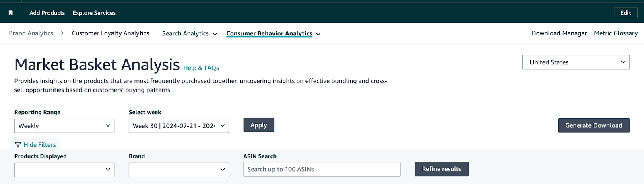Screen dimensions: 644x193
Task: Click inside the ASIN Search field
Action: click(x=322, y=169)
